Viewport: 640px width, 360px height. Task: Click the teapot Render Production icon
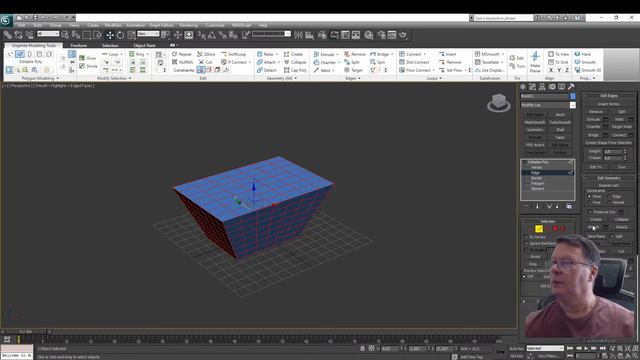(403, 35)
